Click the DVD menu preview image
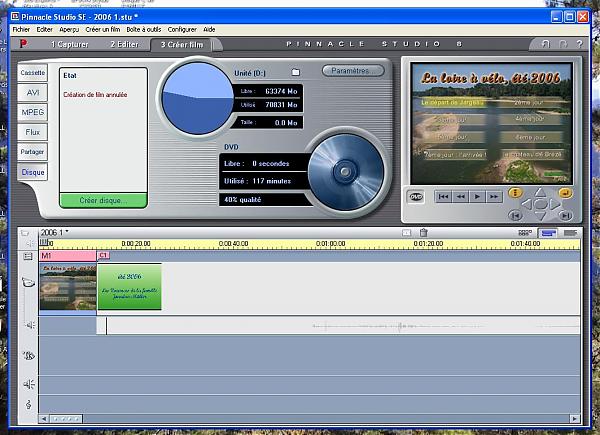The width and height of the screenshot is (600, 435). 491,124
